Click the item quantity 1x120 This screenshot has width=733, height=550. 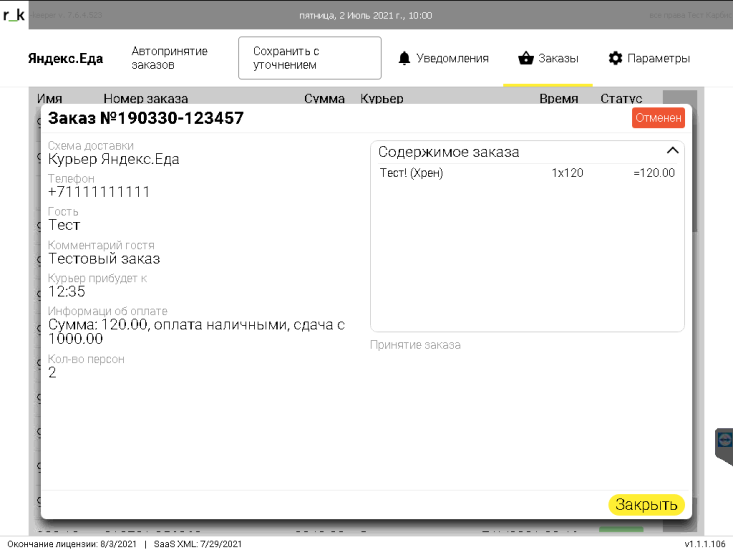pyautogui.click(x=568, y=173)
